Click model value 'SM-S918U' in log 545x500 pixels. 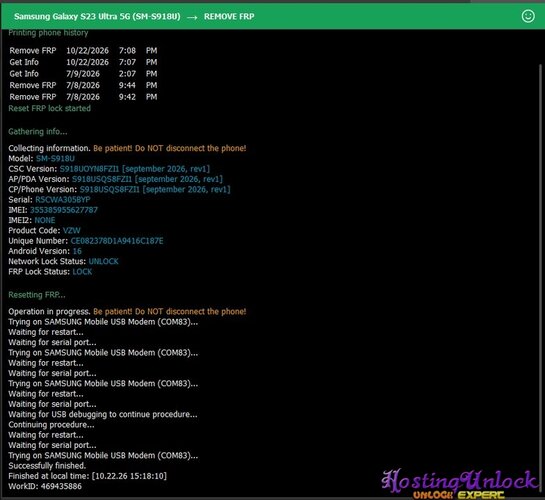[x=55, y=158]
